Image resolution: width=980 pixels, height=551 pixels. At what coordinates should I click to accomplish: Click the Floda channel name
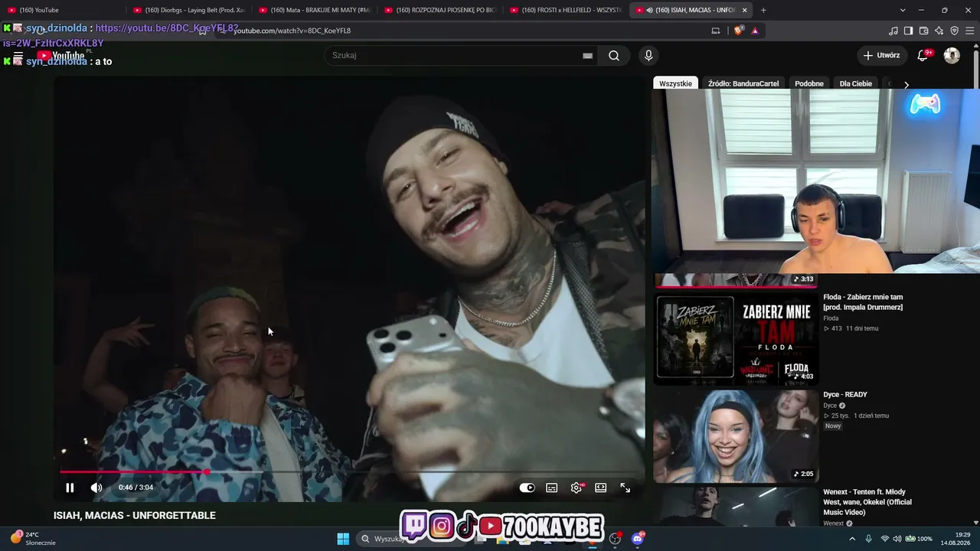click(831, 318)
